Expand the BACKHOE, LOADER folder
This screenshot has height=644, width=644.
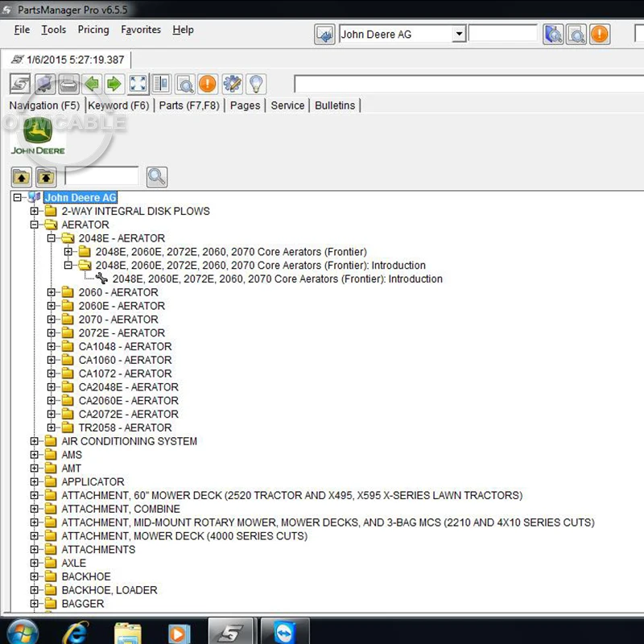34,590
